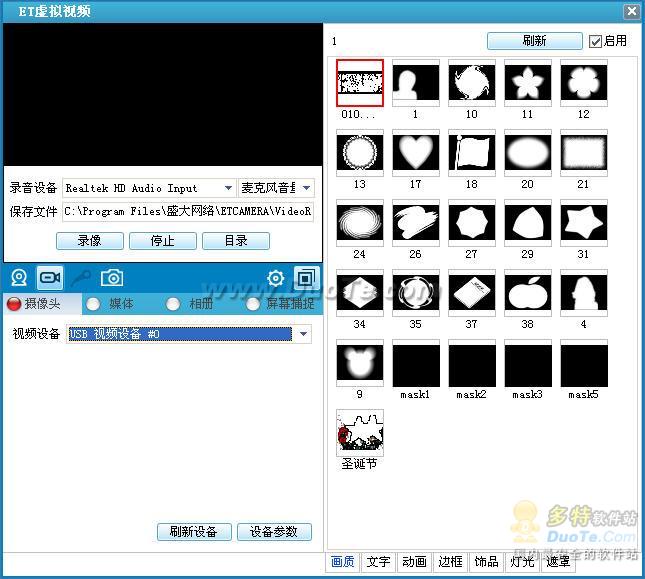Toggle the 启用 enable checkbox
This screenshot has width=645, height=579.
pos(595,41)
